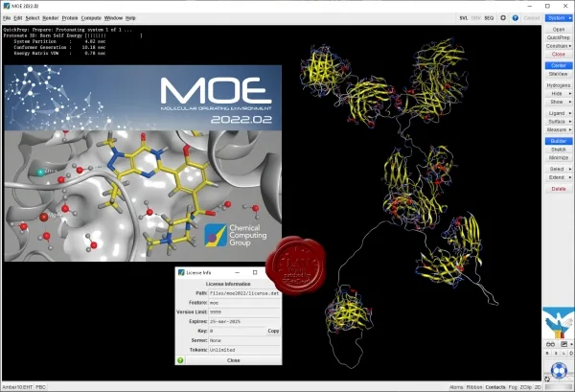Expand the Ligand dropdown
The image size is (575, 392).
(559, 113)
